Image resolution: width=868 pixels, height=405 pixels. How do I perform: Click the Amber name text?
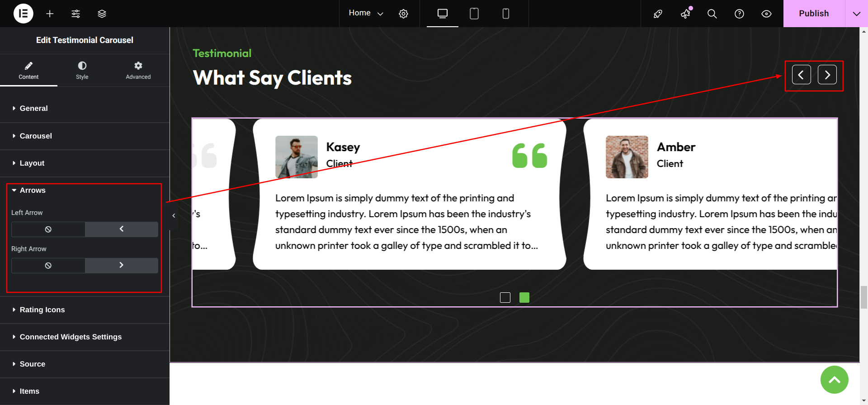(x=676, y=147)
